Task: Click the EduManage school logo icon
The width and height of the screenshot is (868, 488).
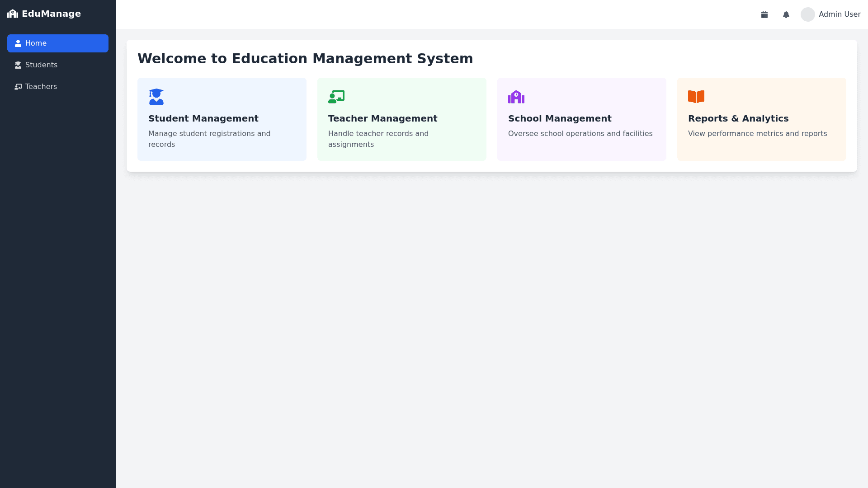Action: click(13, 14)
